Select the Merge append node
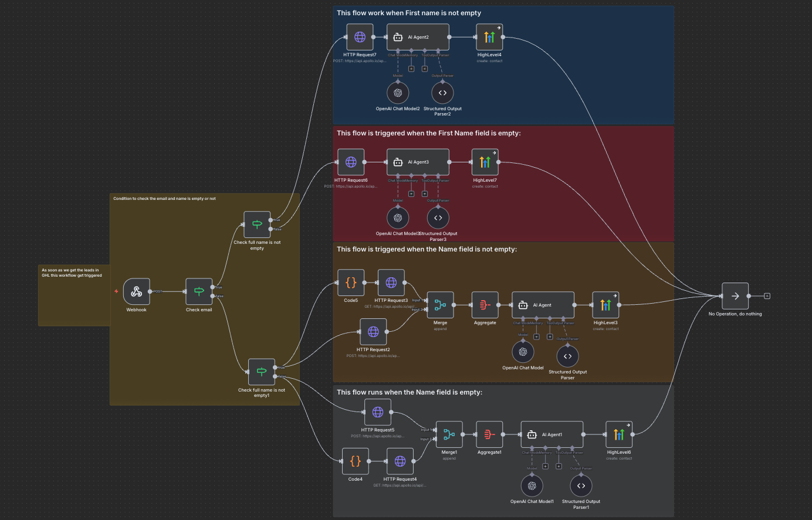 (x=440, y=305)
